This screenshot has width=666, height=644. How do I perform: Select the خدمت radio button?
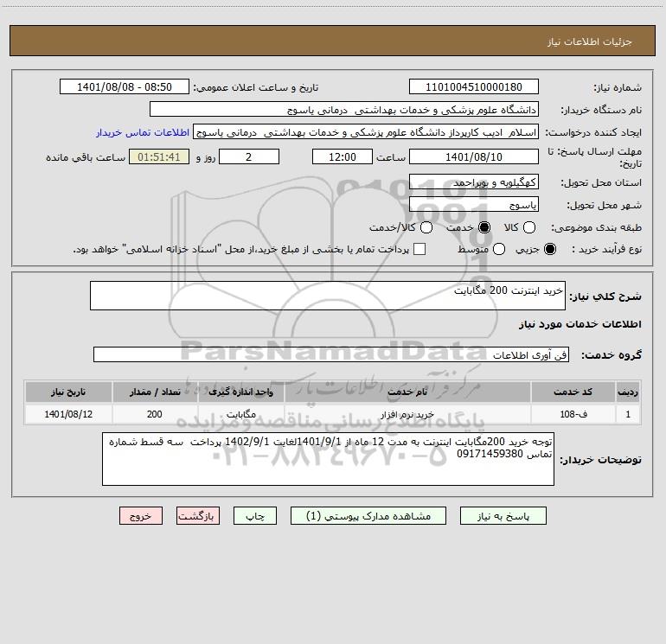[x=483, y=227]
